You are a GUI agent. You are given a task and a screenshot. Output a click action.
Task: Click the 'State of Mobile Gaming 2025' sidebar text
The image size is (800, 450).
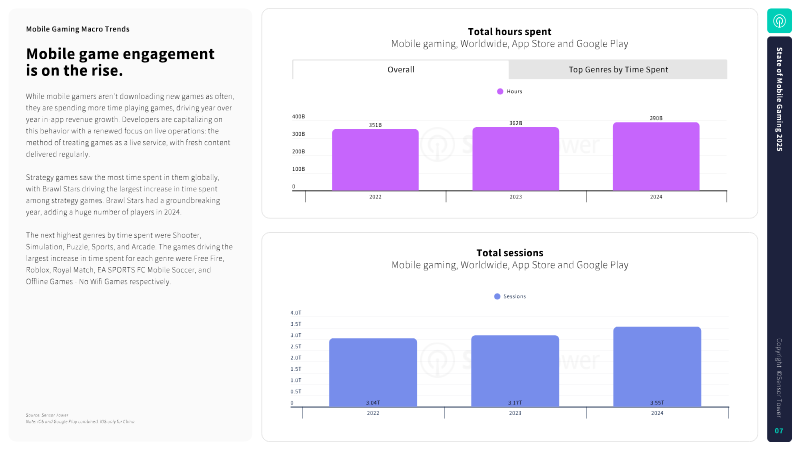point(779,99)
